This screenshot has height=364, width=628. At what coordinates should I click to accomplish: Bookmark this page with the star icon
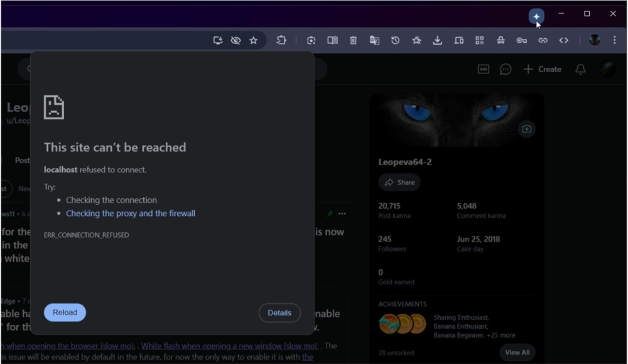(x=254, y=40)
